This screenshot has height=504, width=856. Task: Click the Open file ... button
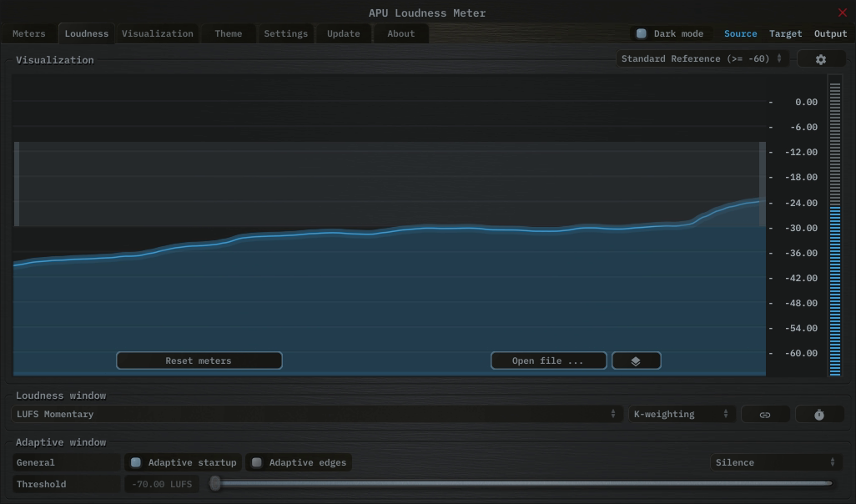tap(548, 361)
